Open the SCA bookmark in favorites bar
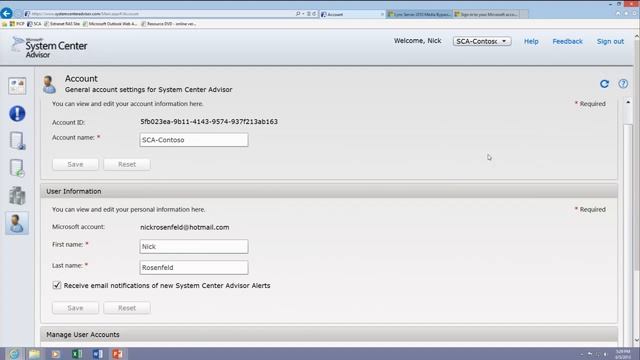Image resolution: width=640 pixels, height=360 pixels. (34, 24)
